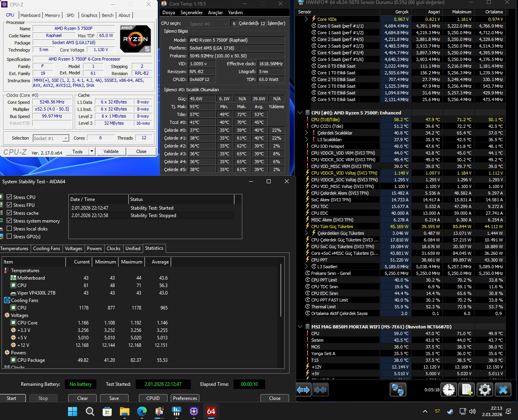
Task: Click CPU-Z Validate button
Action: [111, 151]
